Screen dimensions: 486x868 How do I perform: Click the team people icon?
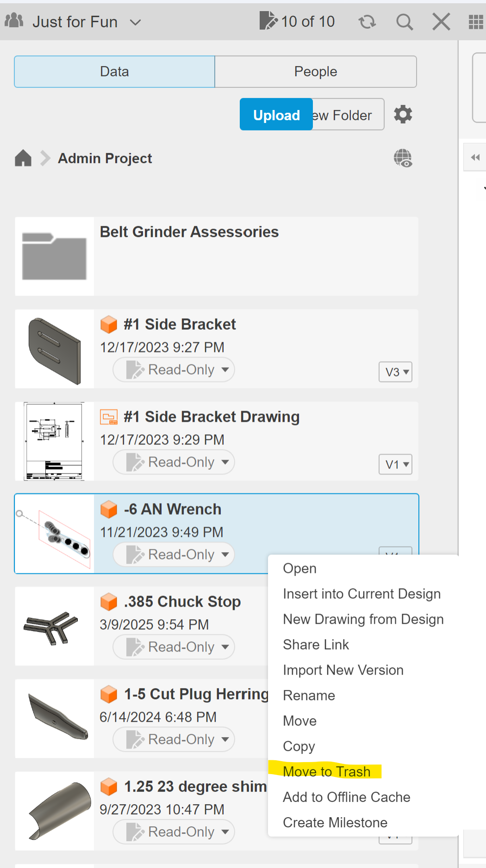14,21
